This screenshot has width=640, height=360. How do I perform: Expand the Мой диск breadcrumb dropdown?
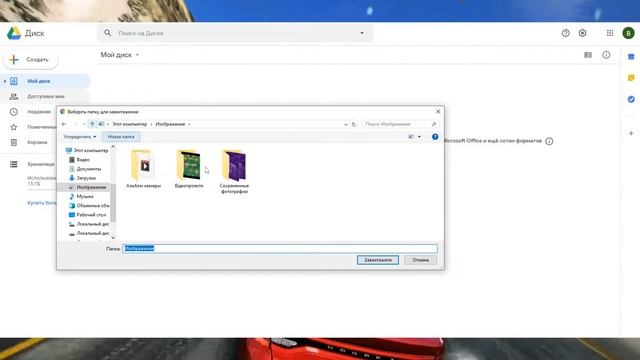(x=138, y=55)
